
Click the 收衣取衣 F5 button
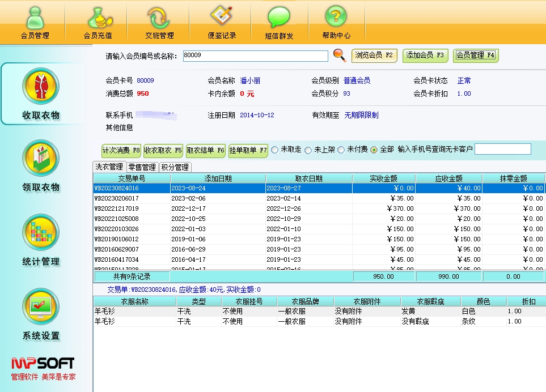(x=163, y=151)
